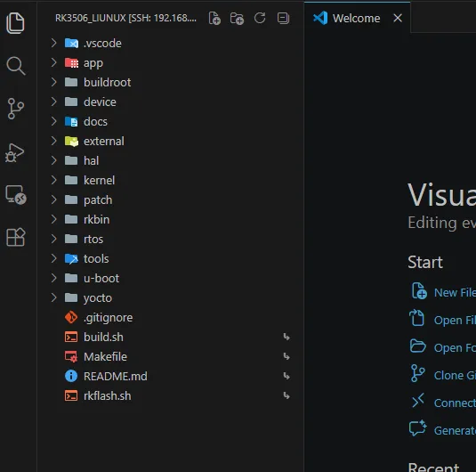The height and width of the screenshot is (472, 476).
Task: Click the Connect to link under Start
Action: click(455, 403)
